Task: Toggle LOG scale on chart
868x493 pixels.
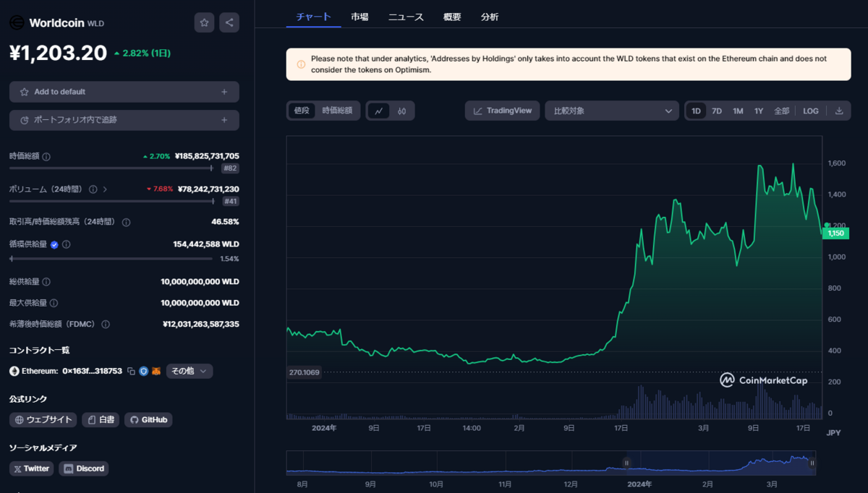Action: pyautogui.click(x=811, y=111)
